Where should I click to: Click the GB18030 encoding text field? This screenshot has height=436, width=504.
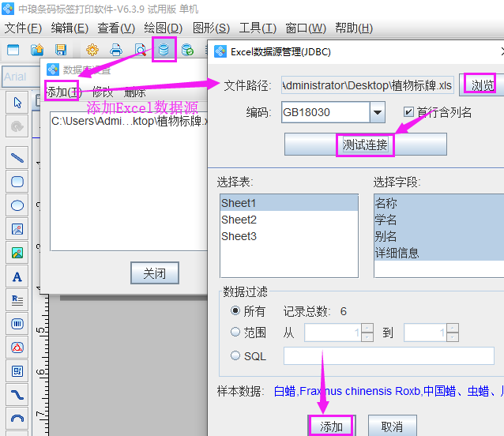325,112
